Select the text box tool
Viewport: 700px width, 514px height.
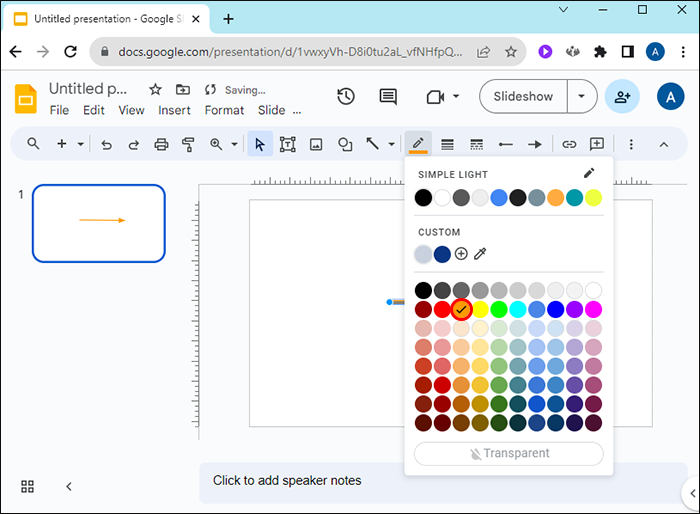point(288,144)
